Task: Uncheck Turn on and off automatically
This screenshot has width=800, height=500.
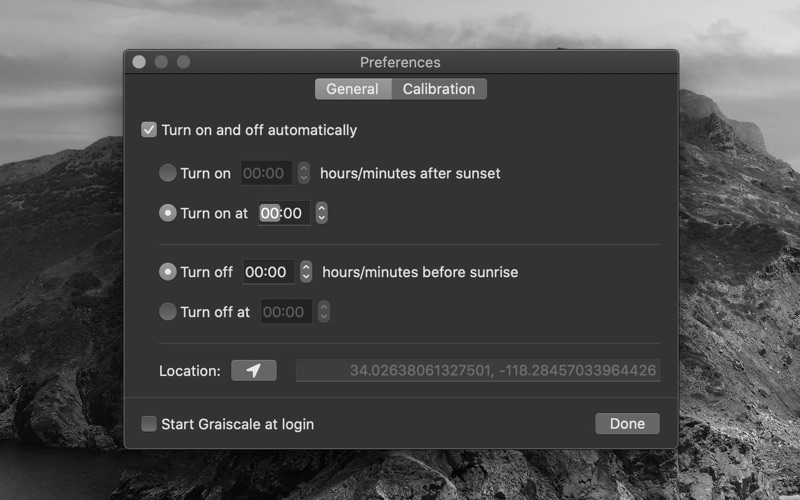Action: point(149,130)
